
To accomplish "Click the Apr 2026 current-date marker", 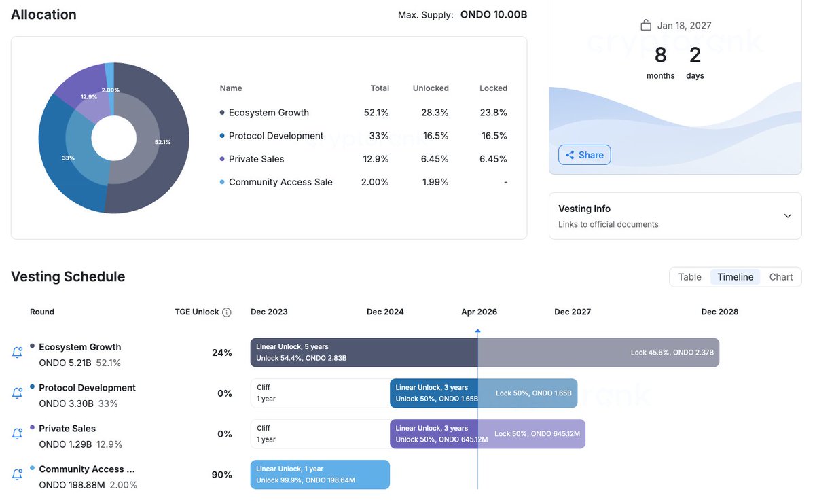I will 478,331.
